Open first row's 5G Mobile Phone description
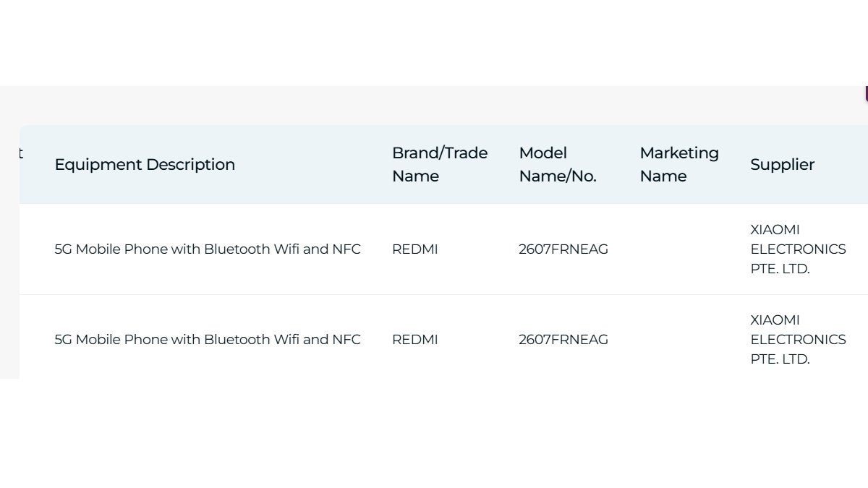Viewport: 868px width, 488px height. [x=208, y=249]
